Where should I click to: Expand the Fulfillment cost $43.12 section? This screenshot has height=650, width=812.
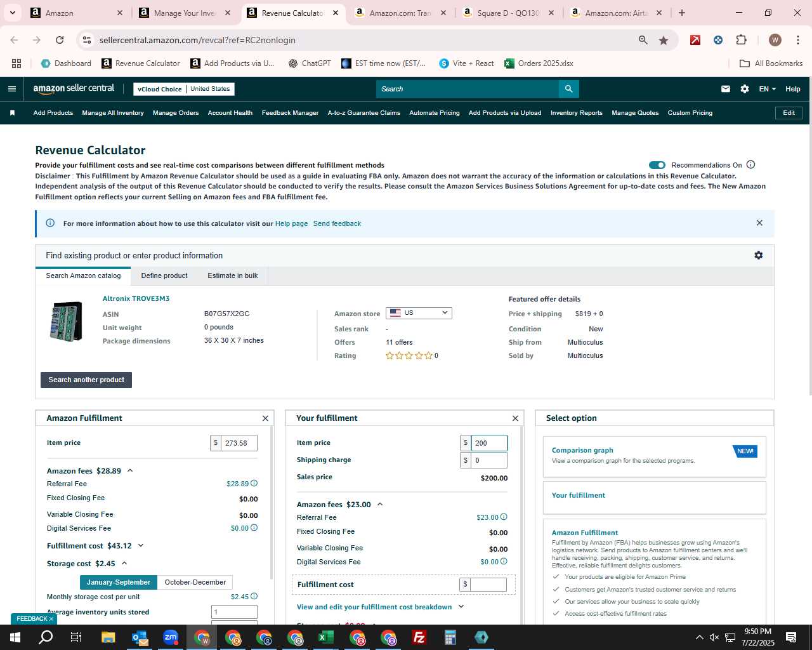point(141,546)
